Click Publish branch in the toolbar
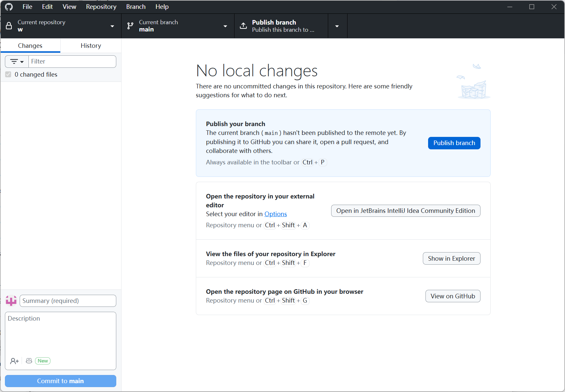 coord(281,26)
